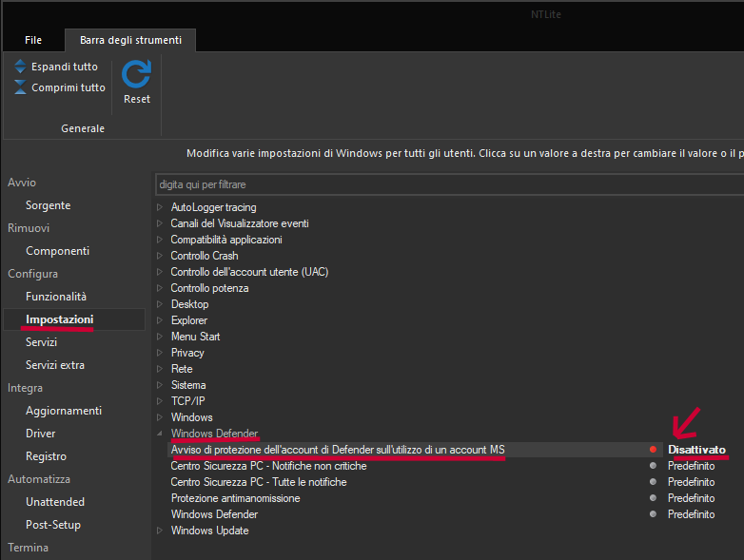Select 'Protezione antimanomissione' row
744x560 pixels.
[235, 498]
